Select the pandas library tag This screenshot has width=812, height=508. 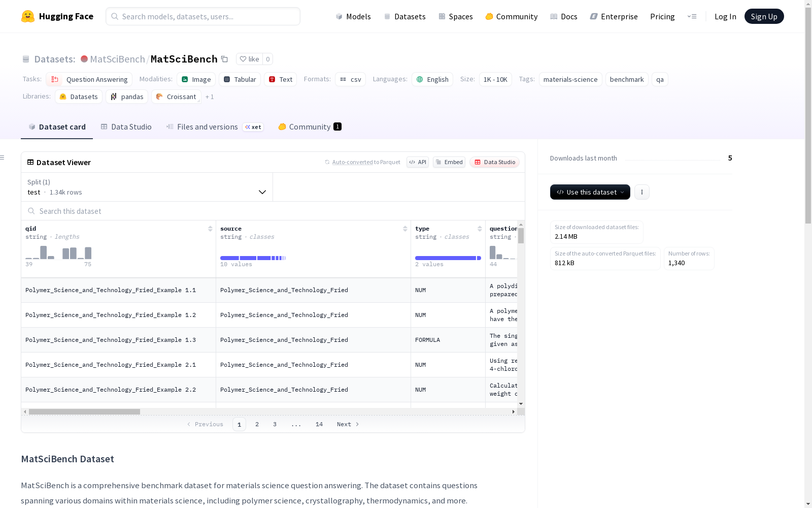click(127, 97)
